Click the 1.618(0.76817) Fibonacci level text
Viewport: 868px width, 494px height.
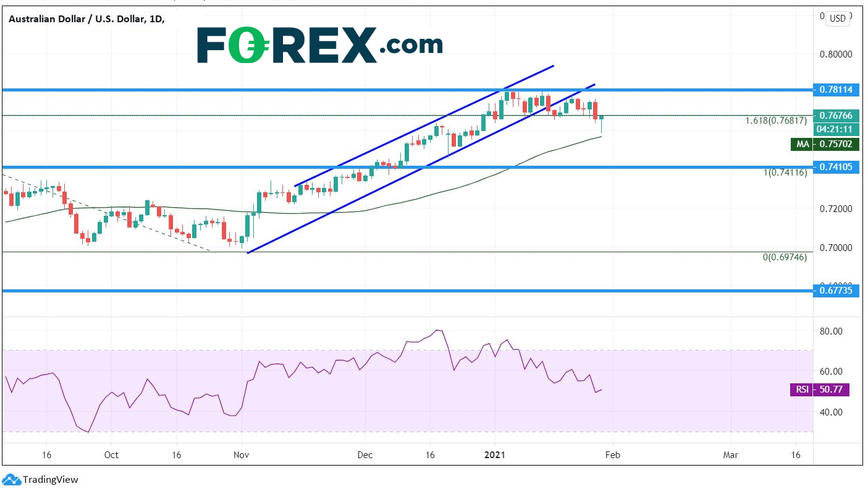tap(776, 121)
